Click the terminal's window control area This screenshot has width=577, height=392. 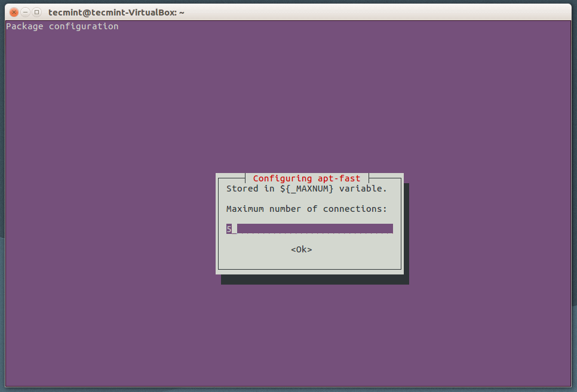coord(25,11)
